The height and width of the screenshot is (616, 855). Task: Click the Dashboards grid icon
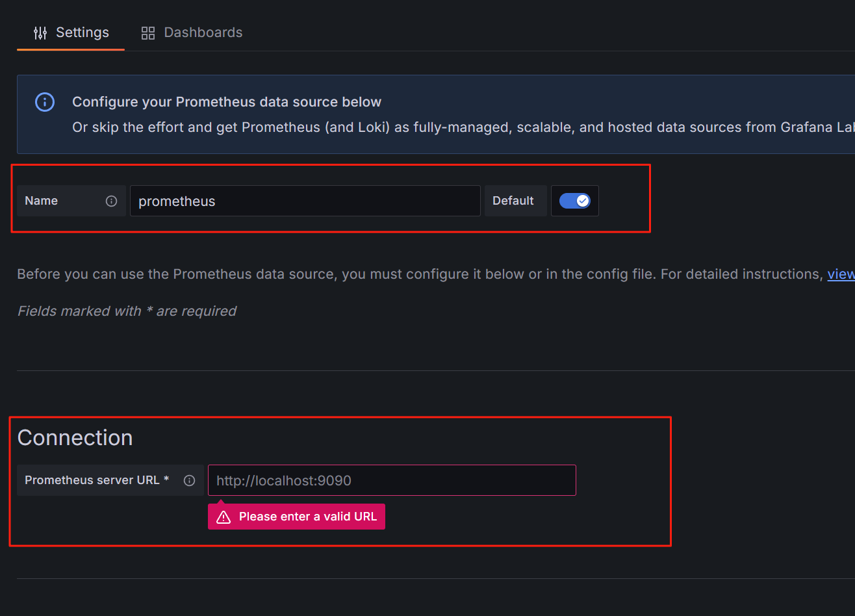[x=148, y=33]
